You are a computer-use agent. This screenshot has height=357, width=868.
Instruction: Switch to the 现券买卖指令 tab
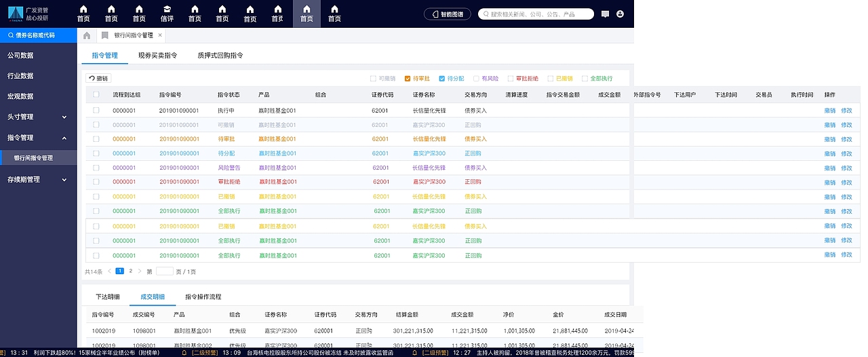(158, 56)
